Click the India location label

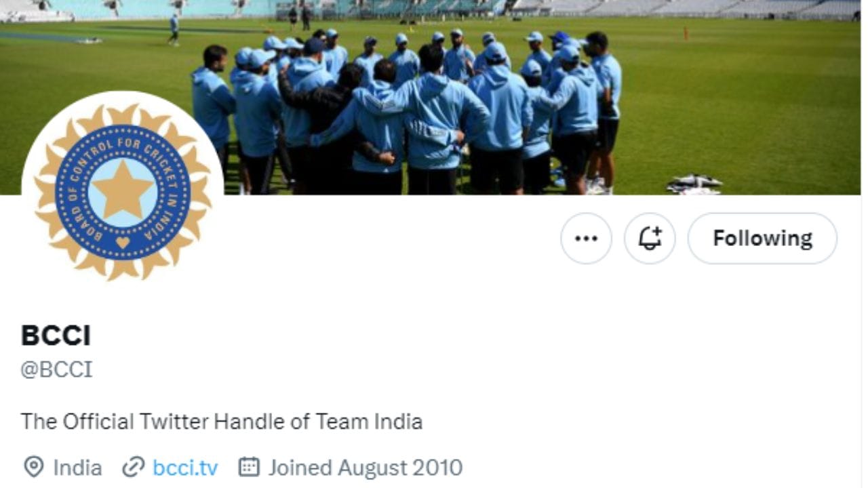coord(77,468)
